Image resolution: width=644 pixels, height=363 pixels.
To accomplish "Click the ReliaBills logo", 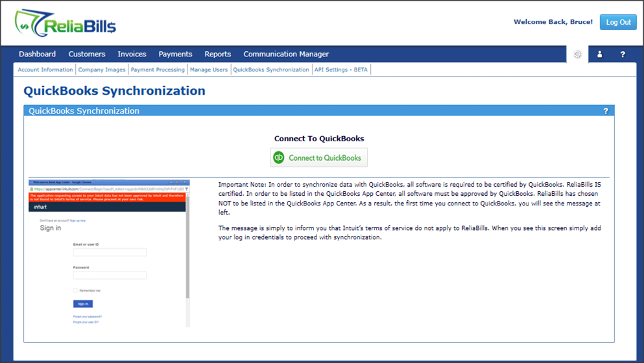I will click(x=66, y=23).
